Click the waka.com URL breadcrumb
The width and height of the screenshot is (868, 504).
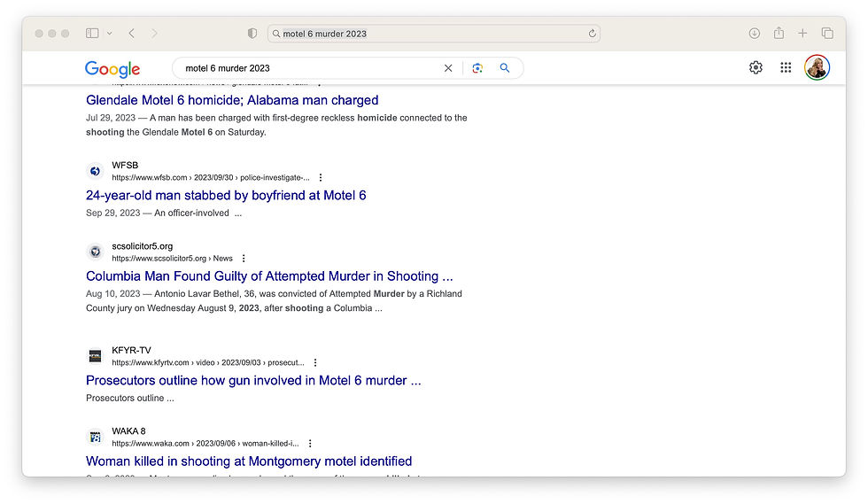click(205, 444)
